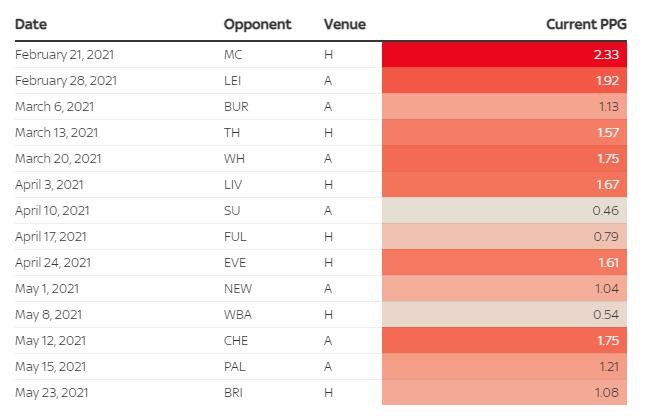Image resolution: width=645 pixels, height=420 pixels.
Task: Click the April 24, 2021 date cell
Action: click(53, 262)
